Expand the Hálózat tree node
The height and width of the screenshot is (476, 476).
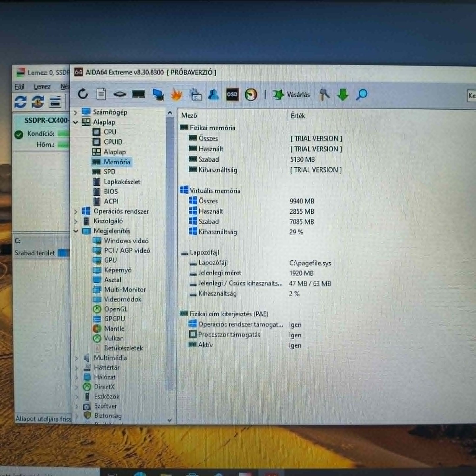coord(77,377)
